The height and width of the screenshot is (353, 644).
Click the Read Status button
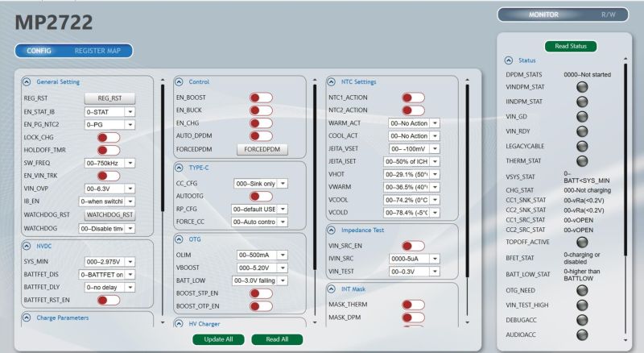(571, 46)
